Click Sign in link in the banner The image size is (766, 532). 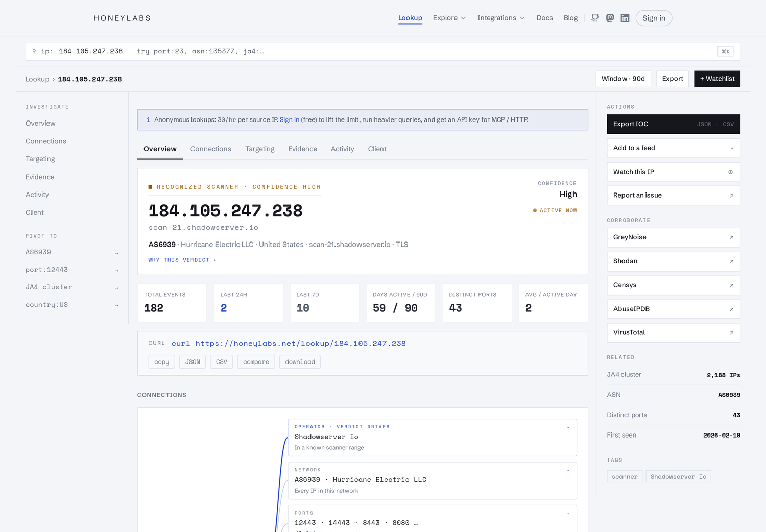point(289,120)
